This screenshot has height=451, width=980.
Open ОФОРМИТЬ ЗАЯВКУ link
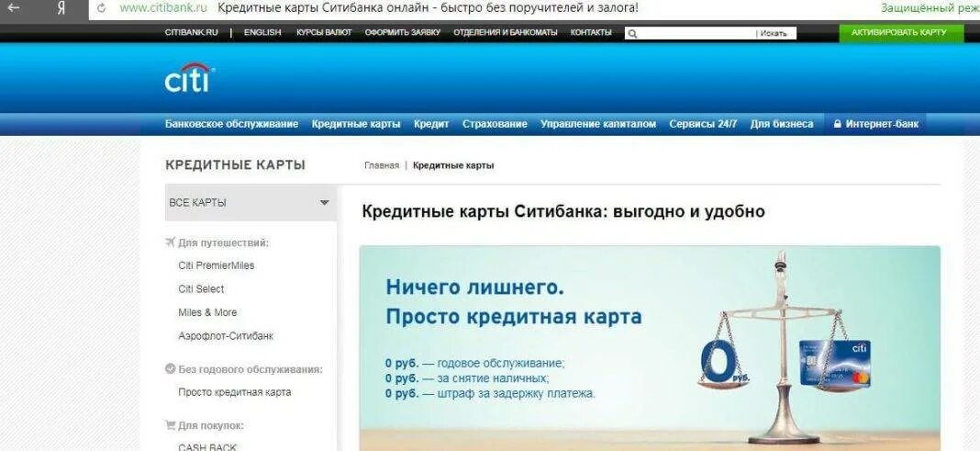[403, 32]
